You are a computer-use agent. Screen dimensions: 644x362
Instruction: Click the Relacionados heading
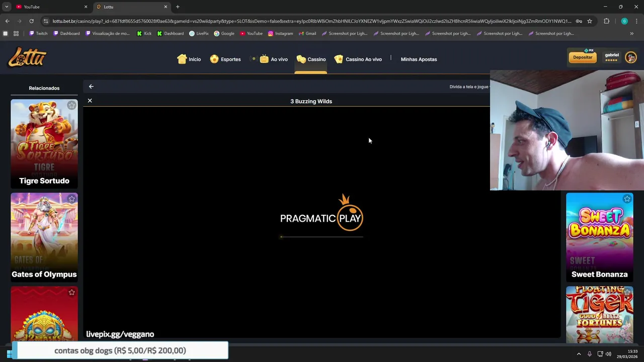(44, 88)
